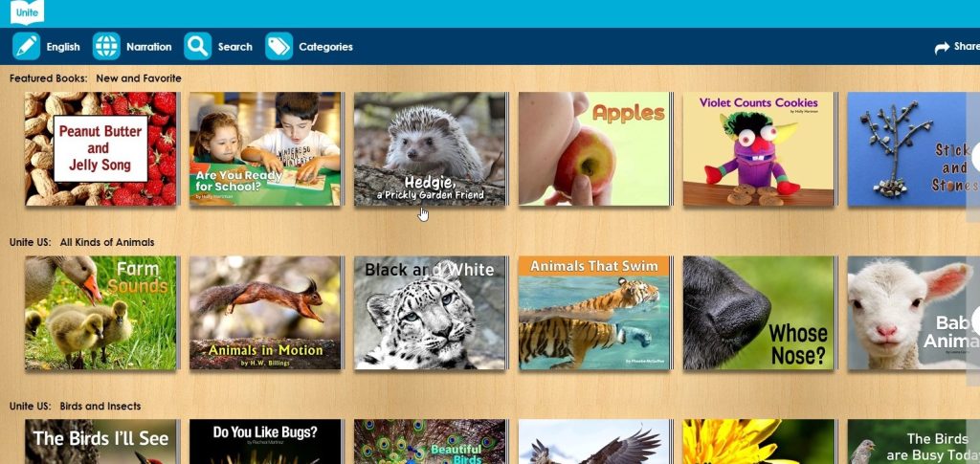Open Hedgie, a Prickly Garden Friend book
980x464 pixels.
[431, 149]
